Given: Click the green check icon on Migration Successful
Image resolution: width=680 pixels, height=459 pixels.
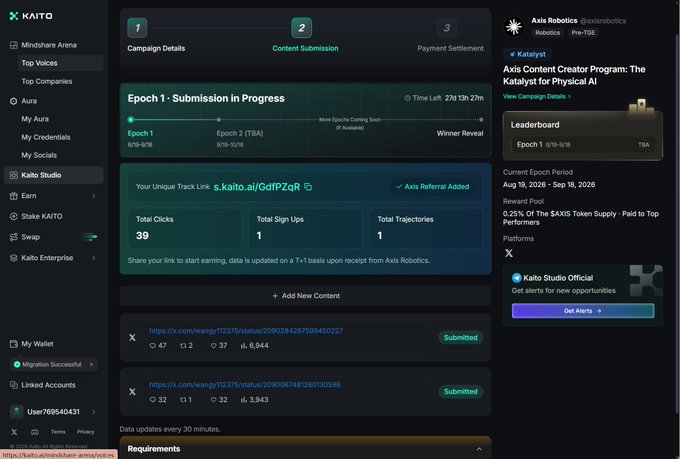Looking at the screenshot, I should [17, 364].
